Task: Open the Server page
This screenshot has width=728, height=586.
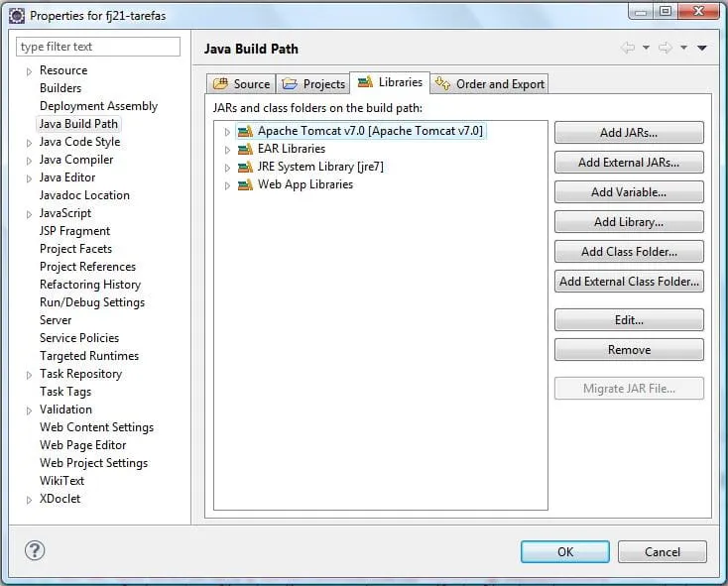Action: pos(56,320)
